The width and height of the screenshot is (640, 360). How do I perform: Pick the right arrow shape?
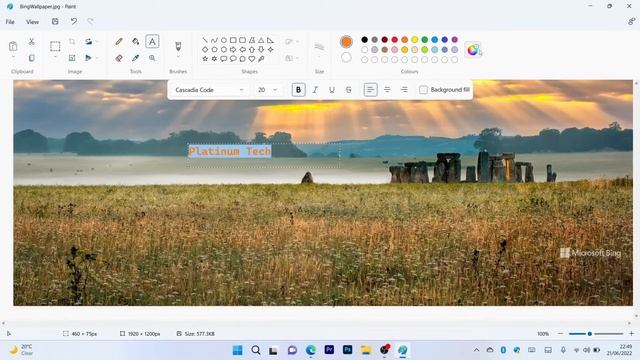233,49
